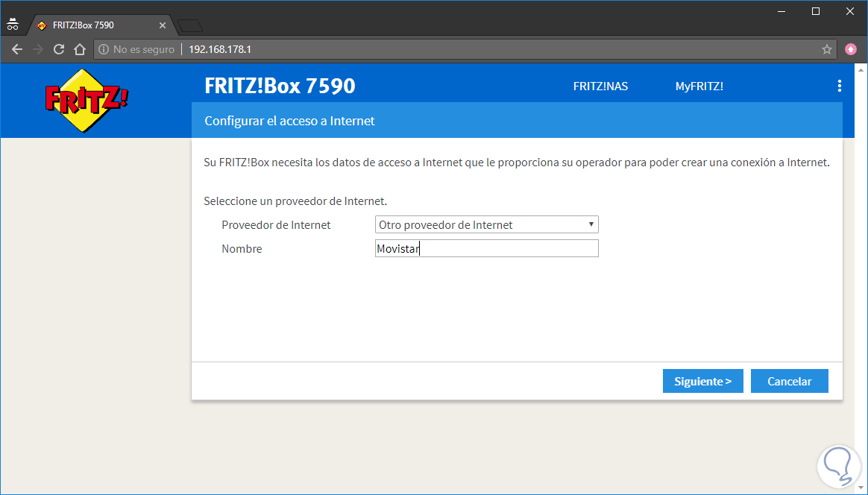The image size is (868, 495).
Task: Click the page scrollbar down arrow
Action: point(861,489)
